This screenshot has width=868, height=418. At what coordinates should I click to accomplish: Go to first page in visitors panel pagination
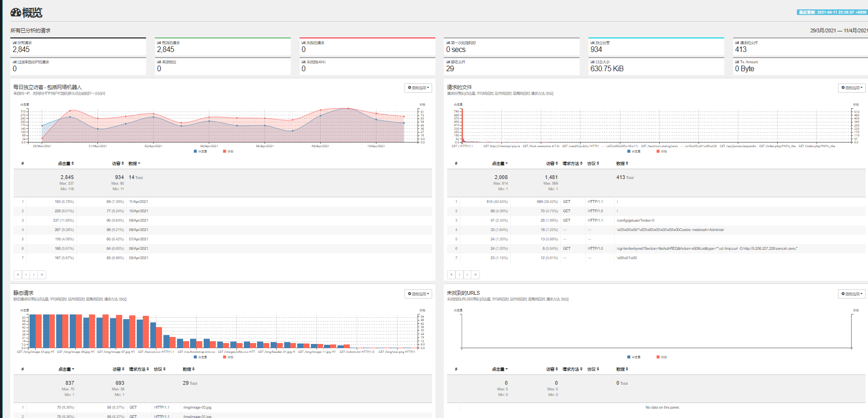coord(18,275)
